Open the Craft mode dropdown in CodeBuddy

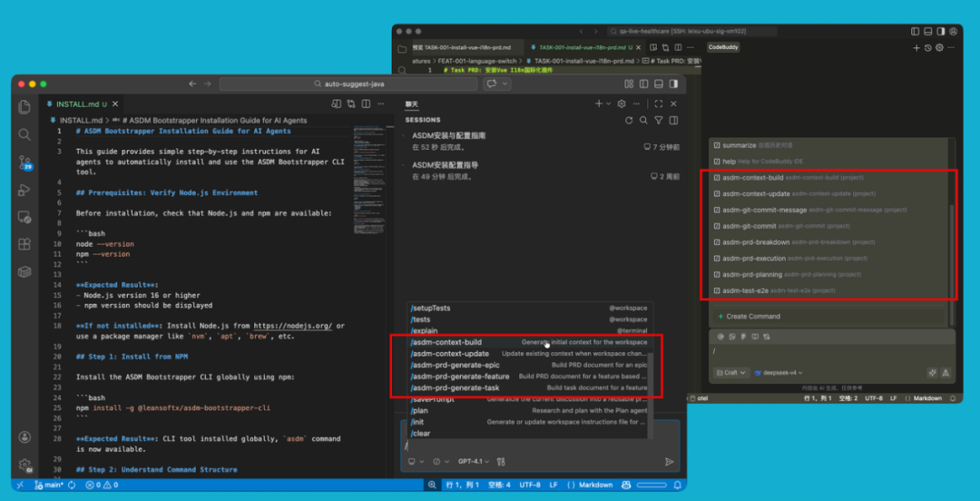point(731,373)
